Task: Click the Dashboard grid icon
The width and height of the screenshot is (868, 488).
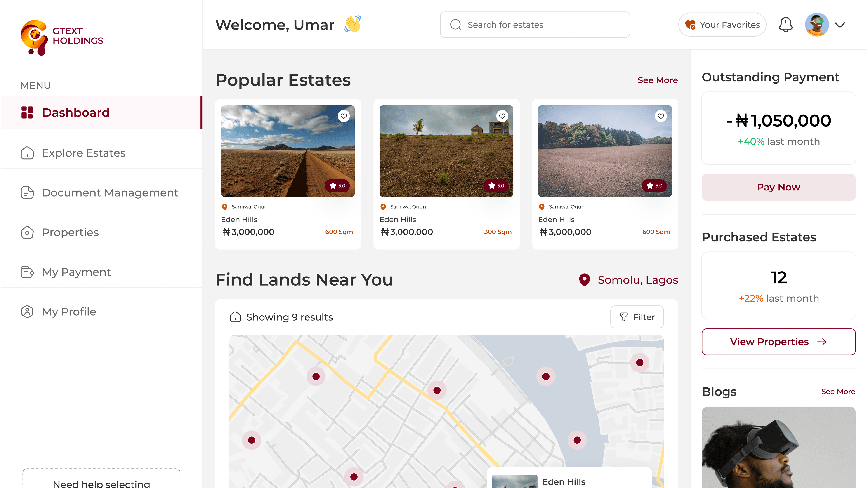Action: [x=27, y=113]
